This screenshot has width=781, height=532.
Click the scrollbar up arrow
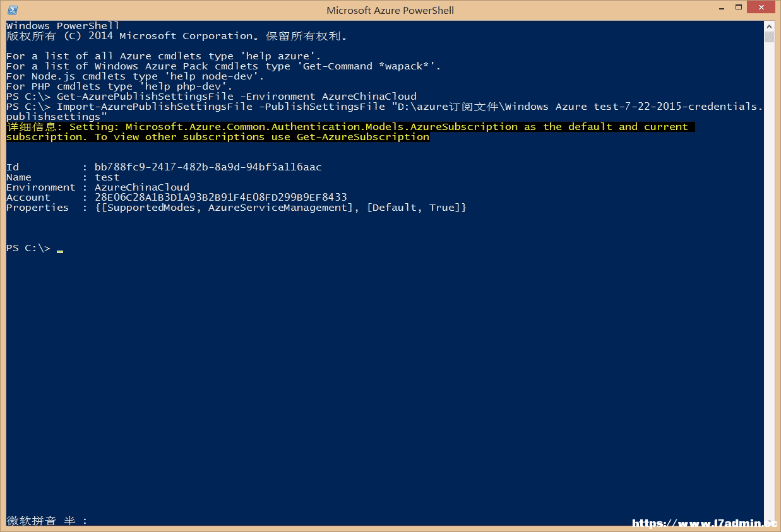tap(769, 26)
